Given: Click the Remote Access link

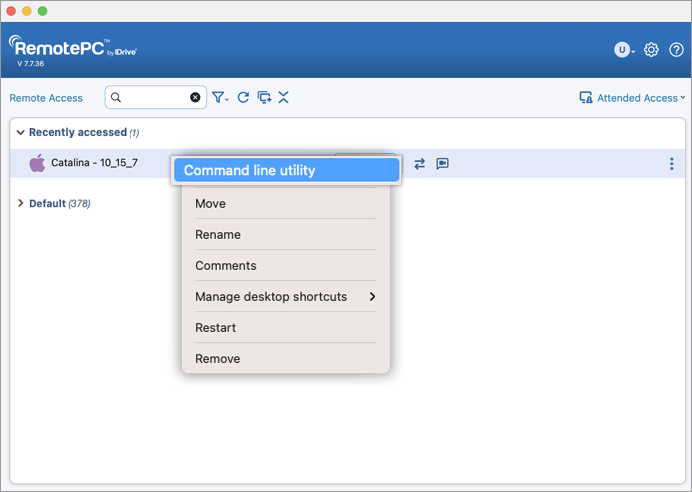Looking at the screenshot, I should 46,98.
